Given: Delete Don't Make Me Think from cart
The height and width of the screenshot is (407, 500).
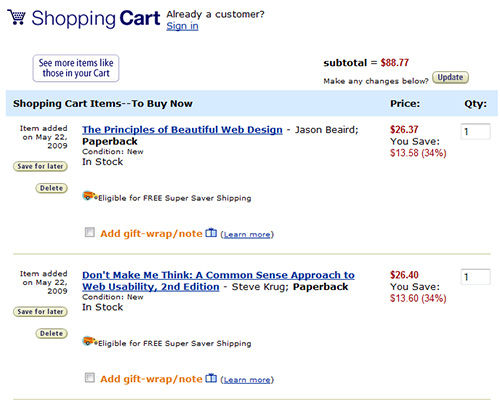Looking at the screenshot, I should (x=52, y=333).
